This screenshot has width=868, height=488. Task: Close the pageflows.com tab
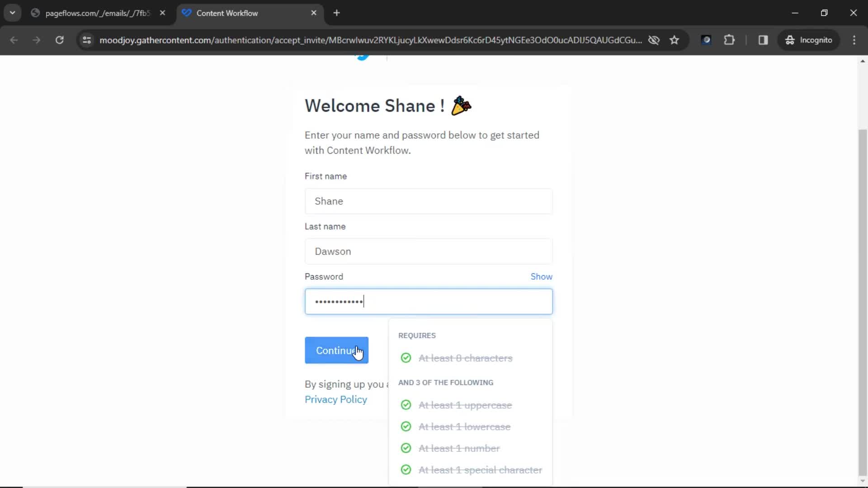(163, 13)
